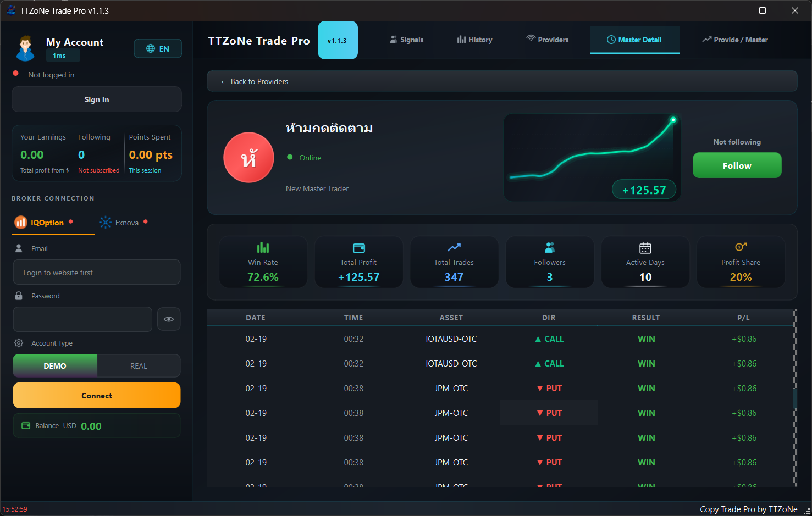
Task: Go back using Back to Providers link
Action: tap(254, 81)
